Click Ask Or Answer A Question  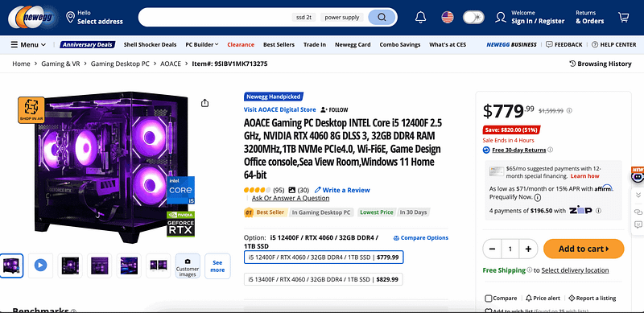tap(291, 199)
